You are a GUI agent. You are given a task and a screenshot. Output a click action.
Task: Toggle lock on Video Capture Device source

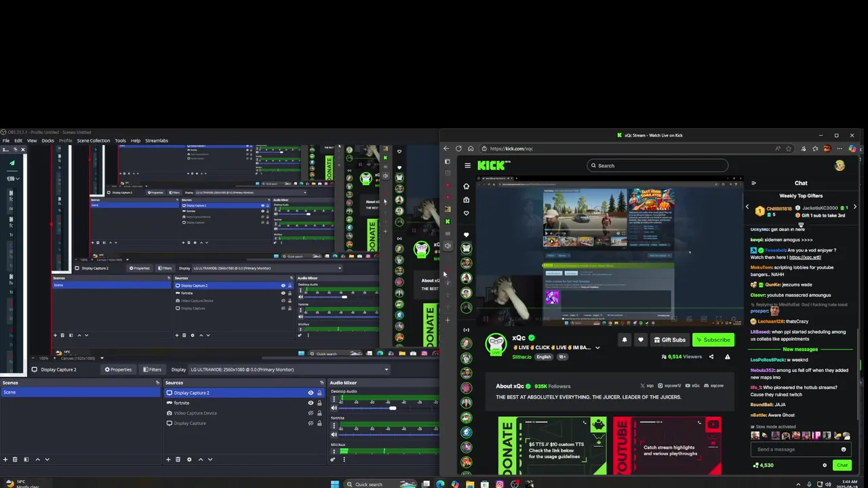319,413
